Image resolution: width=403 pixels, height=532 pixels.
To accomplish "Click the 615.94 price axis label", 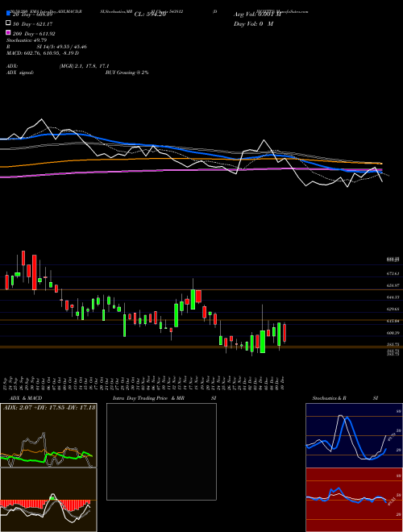I will tap(393, 321).
